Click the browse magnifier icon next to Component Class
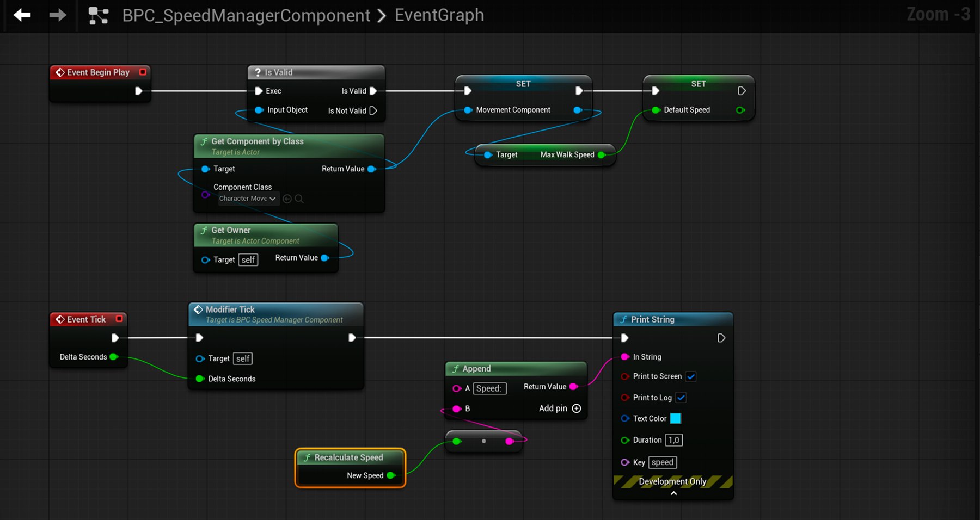 click(299, 199)
